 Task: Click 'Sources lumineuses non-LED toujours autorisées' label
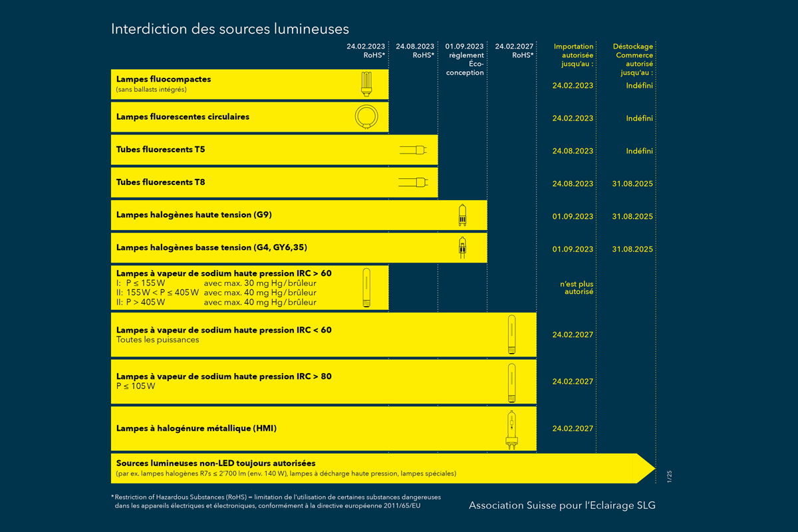215,463
